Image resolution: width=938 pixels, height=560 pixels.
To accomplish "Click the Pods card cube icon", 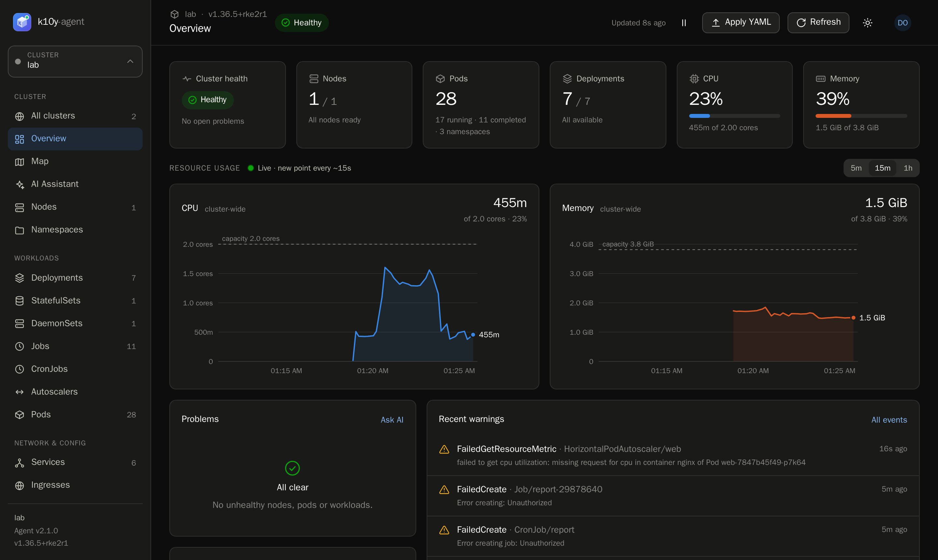I will pyautogui.click(x=440, y=79).
